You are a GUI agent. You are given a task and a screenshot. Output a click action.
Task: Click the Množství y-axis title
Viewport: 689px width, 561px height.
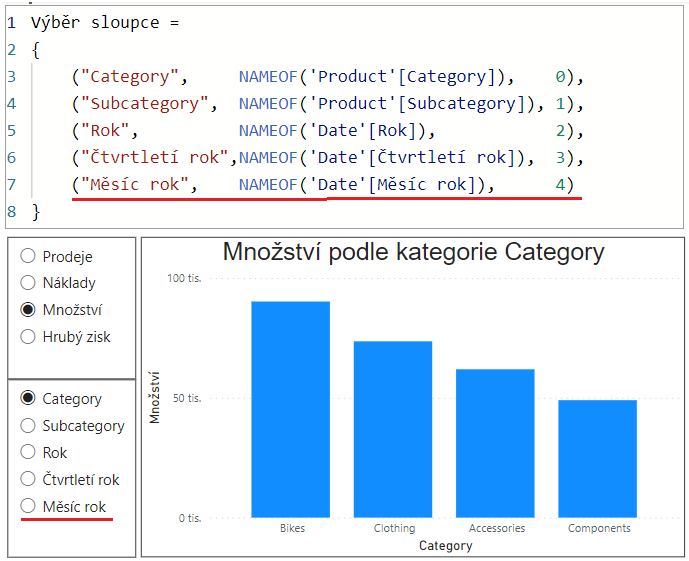point(155,398)
